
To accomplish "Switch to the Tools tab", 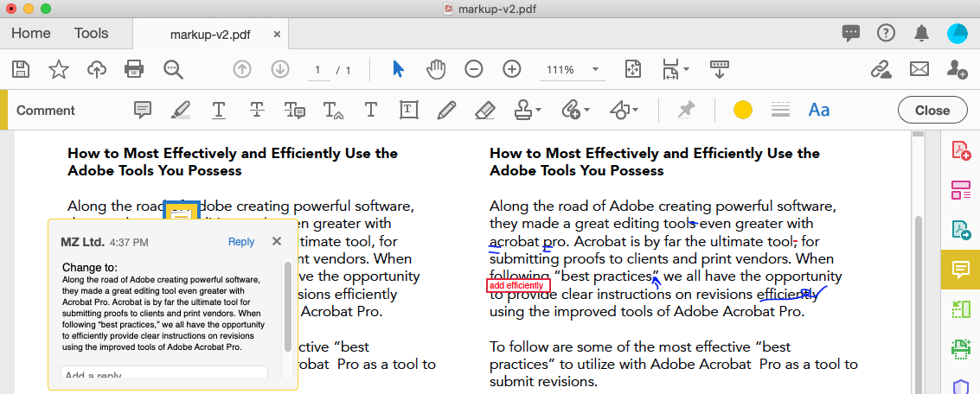I will pyautogui.click(x=91, y=34).
